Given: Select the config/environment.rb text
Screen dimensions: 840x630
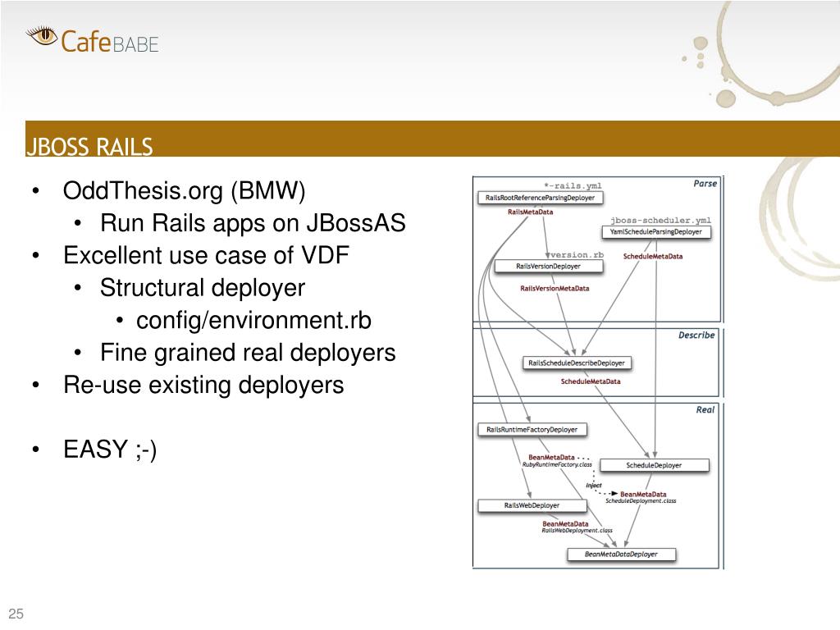Looking at the screenshot, I should [254, 321].
